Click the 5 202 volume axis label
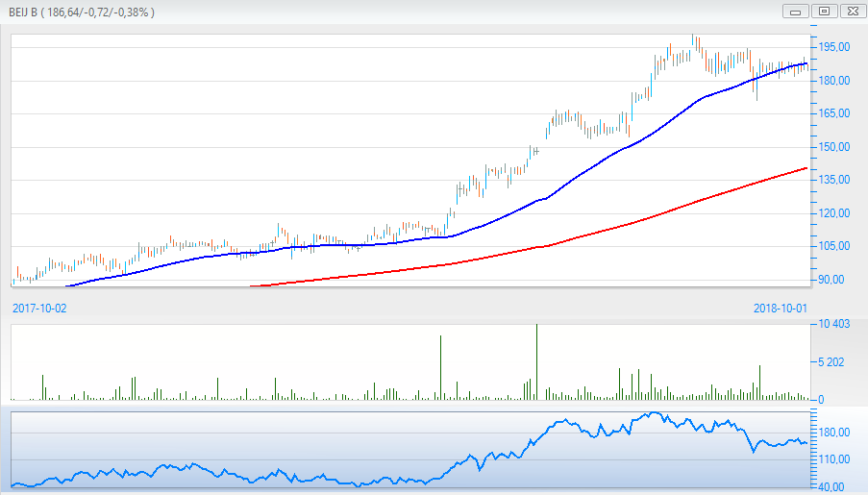Viewport: 868px width, 495px height. click(x=831, y=362)
